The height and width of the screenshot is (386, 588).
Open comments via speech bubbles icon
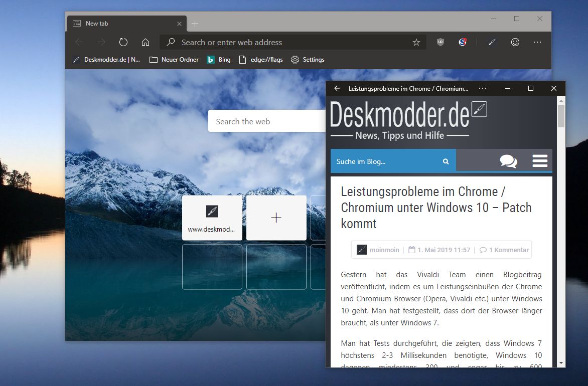tap(509, 161)
